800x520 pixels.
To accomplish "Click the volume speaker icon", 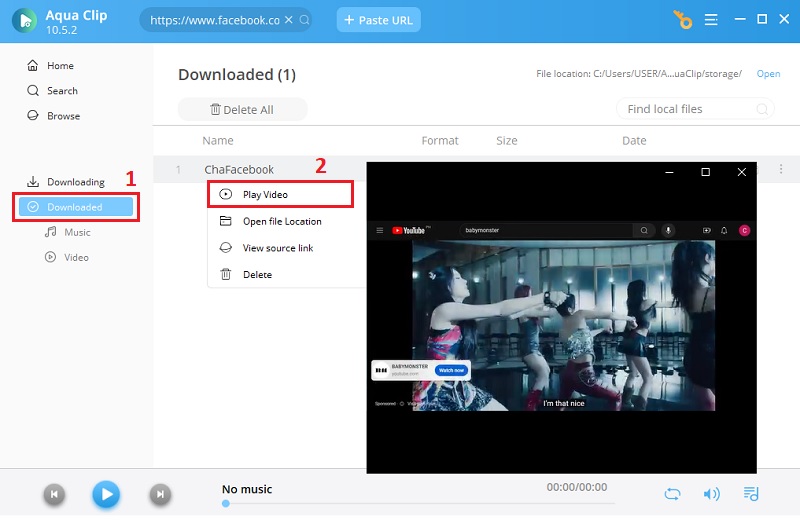I will pyautogui.click(x=711, y=494).
